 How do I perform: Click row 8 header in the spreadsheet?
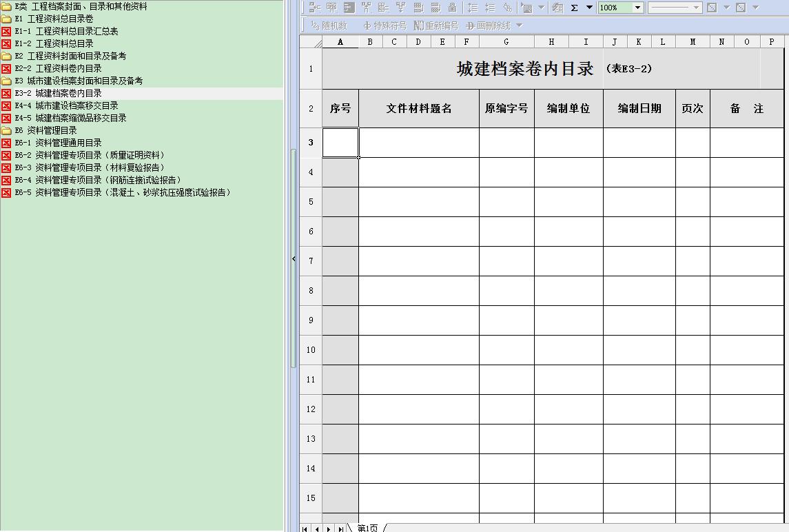tap(311, 291)
